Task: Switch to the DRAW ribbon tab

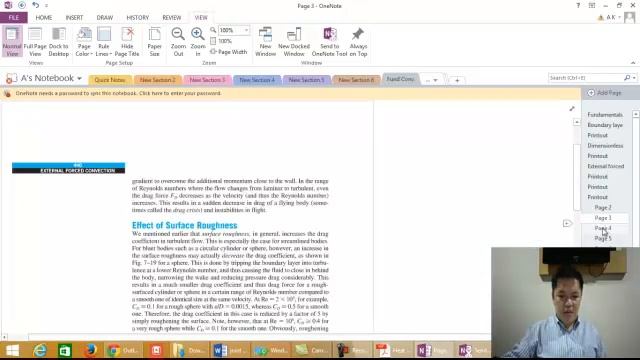Action: [104, 18]
